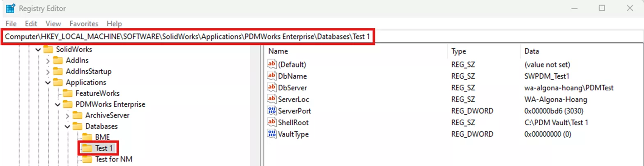Click the registry path address bar
This screenshot has height=166, width=644.
point(188,37)
